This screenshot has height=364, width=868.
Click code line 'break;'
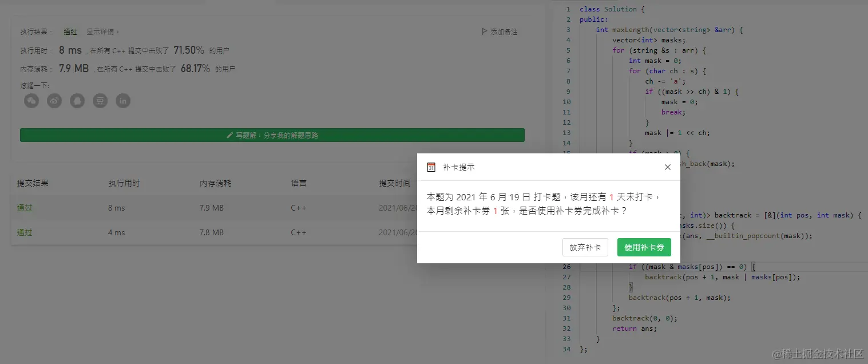673,112
